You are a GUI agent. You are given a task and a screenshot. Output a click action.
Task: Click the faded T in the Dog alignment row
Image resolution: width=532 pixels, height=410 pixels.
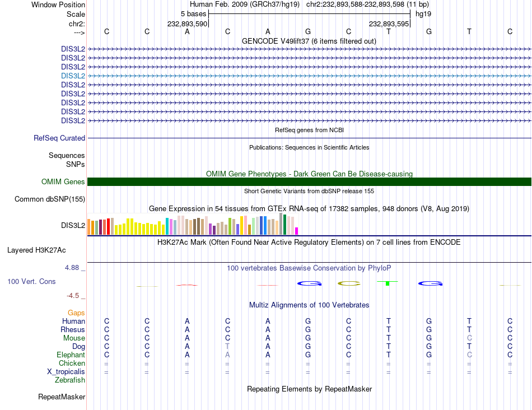pos(227,347)
